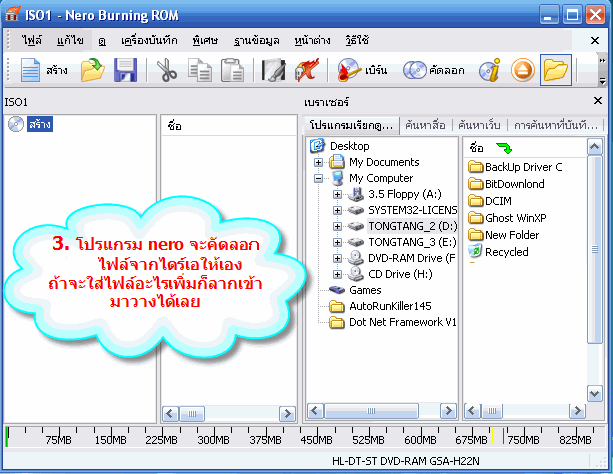Save compilation using the floppy disk icon
Viewport: 613px width, 474px height.
pyautogui.click(x=125, y=70)
